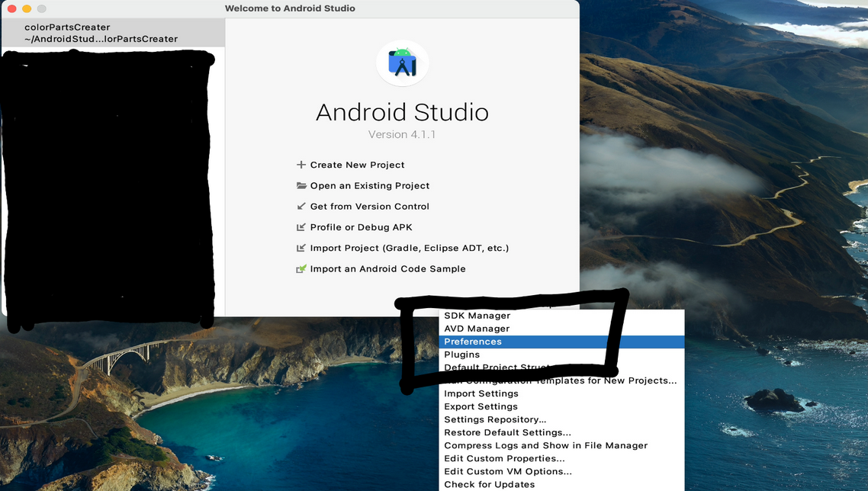Choose Import Settings menu item
This screenshot has width=868, height=491.
click(561, 393)
